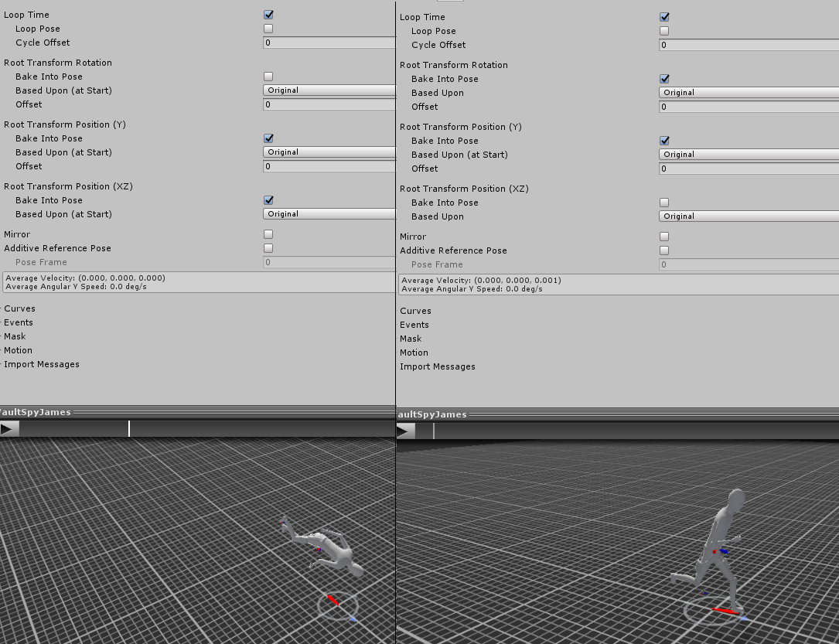Expand the Curves section in the left panel
Image resolution: width=839 pixels, height=644 pixels.
pos(19,308)
